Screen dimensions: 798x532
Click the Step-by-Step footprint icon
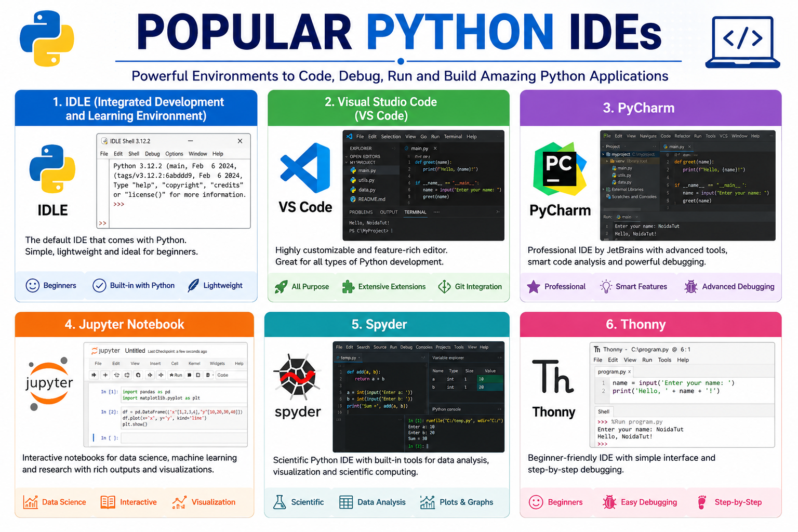pyautogui.click(x=702, y=502)
